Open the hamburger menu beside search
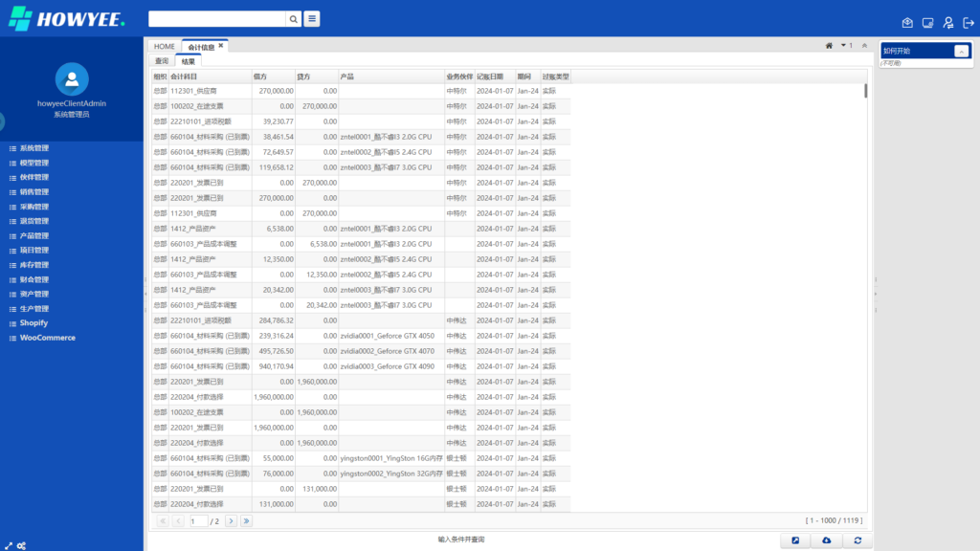The image size is (980, 551). coord(312,19)
